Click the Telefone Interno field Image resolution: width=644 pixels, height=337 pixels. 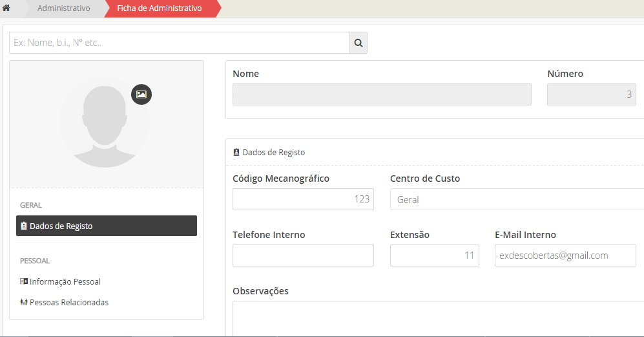(x=302, y=255)
